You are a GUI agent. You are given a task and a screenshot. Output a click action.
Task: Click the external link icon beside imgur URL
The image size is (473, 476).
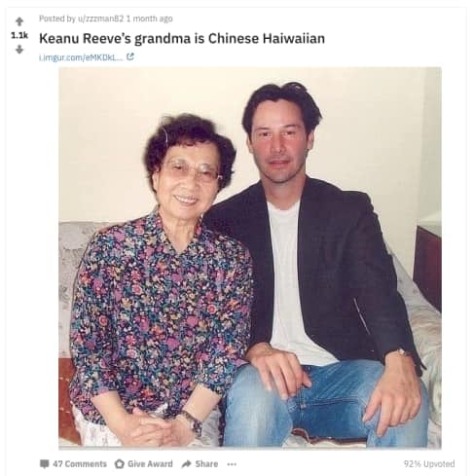tap(130, 56)
